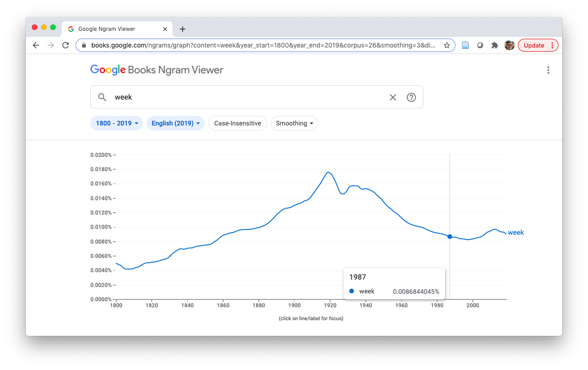
Task: Open the blue document extension icon
Action: point(465,45)
